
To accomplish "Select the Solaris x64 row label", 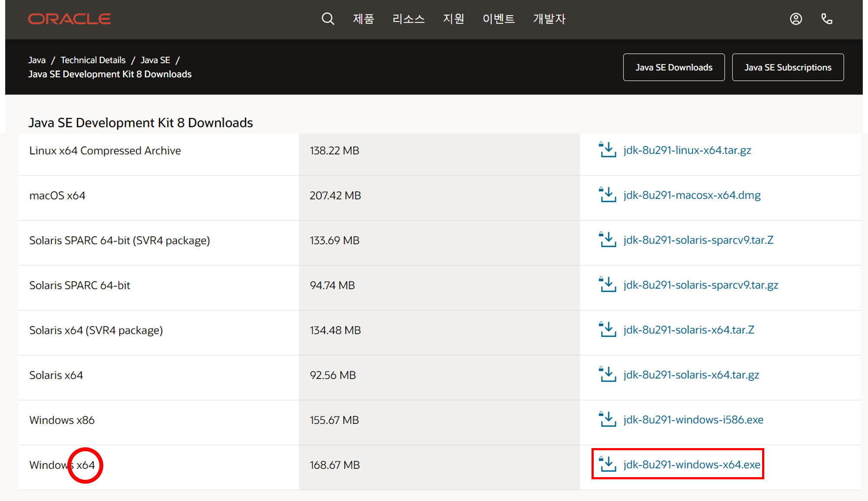I will pos(56,375).
